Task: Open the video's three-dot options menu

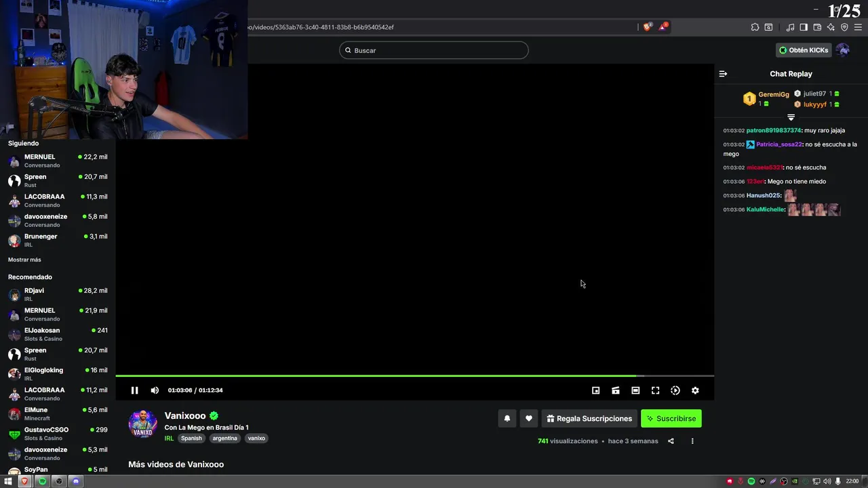Action: click(692, 441)
